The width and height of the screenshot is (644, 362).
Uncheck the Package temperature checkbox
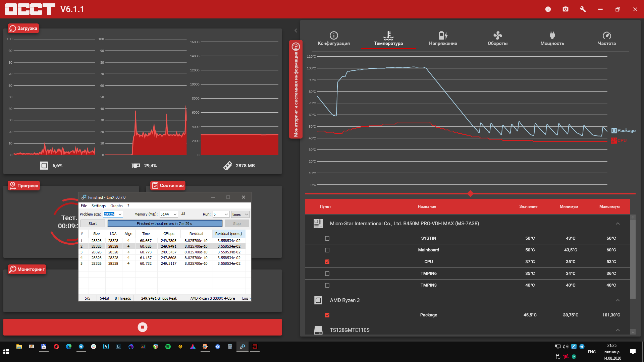pyautogui.click(x=327, y=315)
